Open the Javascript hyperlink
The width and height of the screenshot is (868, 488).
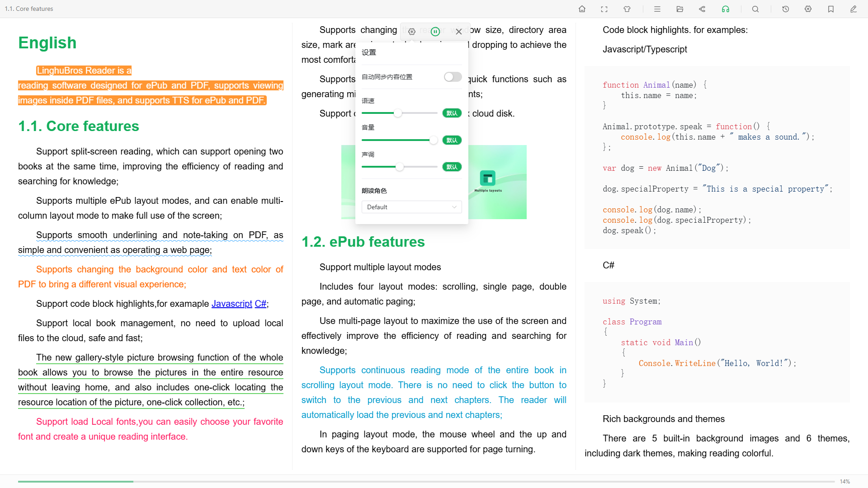(231, 304)
